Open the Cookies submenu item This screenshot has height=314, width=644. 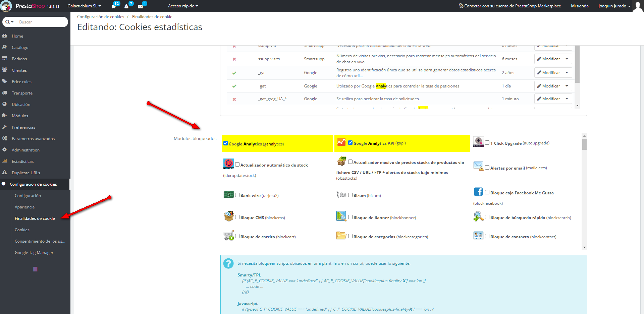click(22, 230)
